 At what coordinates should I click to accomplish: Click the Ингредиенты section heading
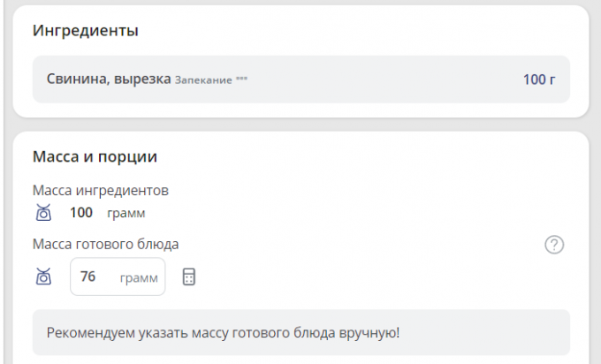[x=85, y=31]
